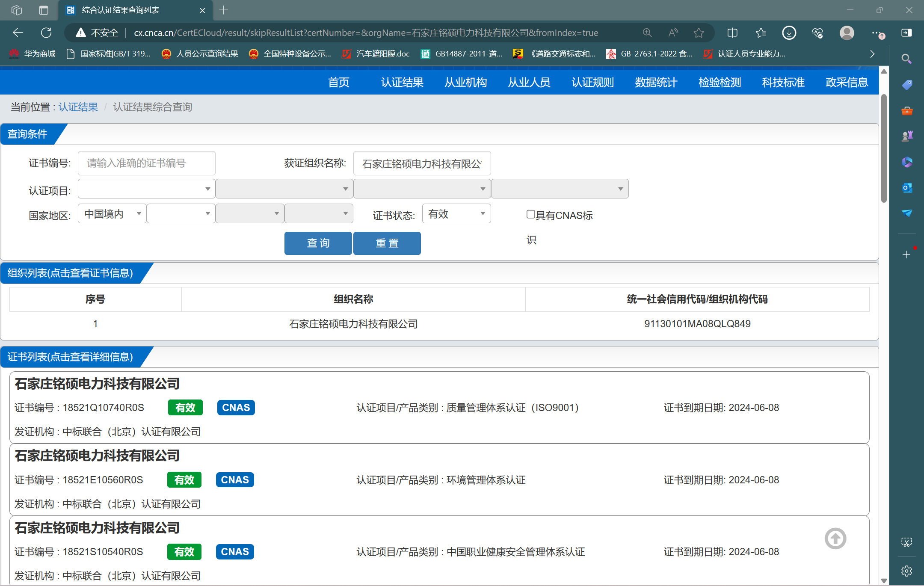Open sidebar settings gear icon
Screen dimensions: 924x586
point(906,571)
